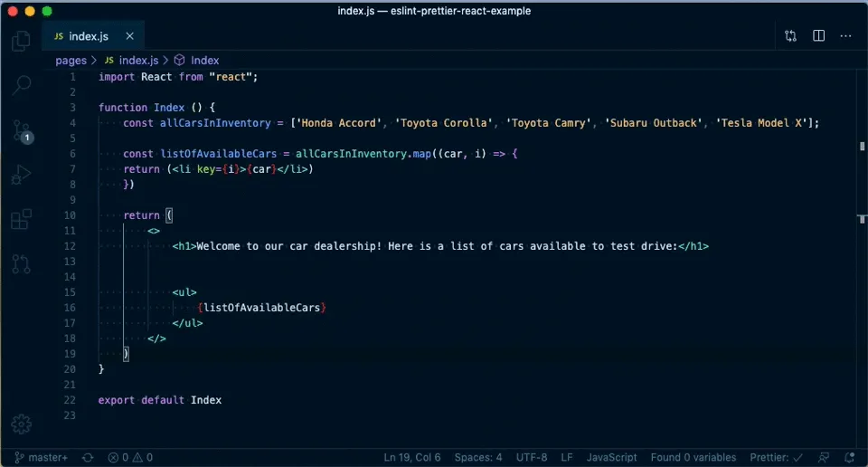The width and height of the screenshot is (868, 467).
Task: Open errors and warnings Problems indicator
Action: pyautogui.click(x=130, y=458)
